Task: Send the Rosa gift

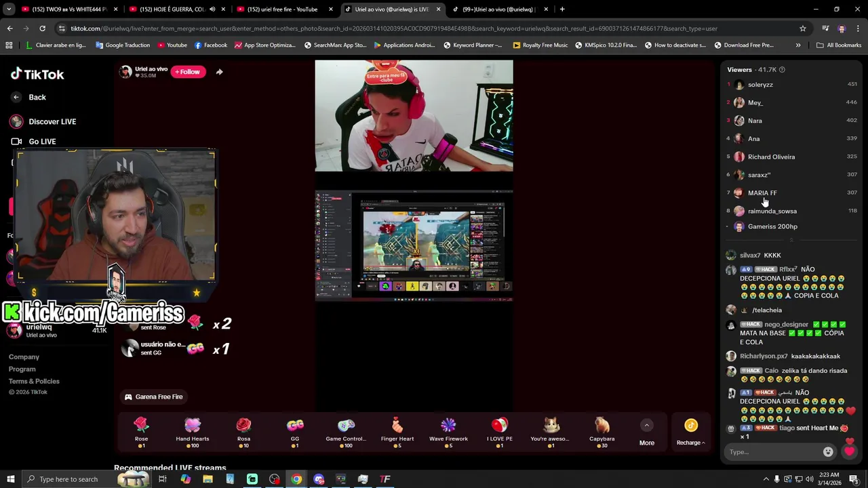Action: tap(243, 432)
